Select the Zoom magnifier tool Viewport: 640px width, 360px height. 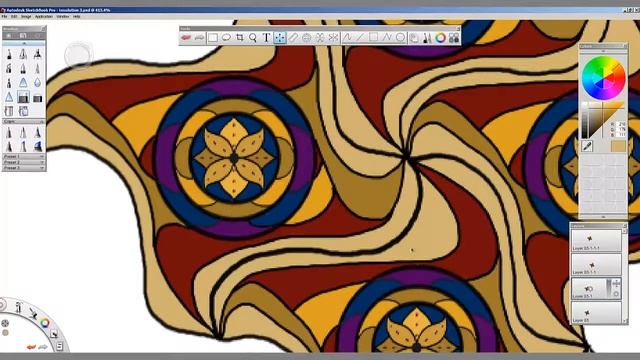[253, 38]
